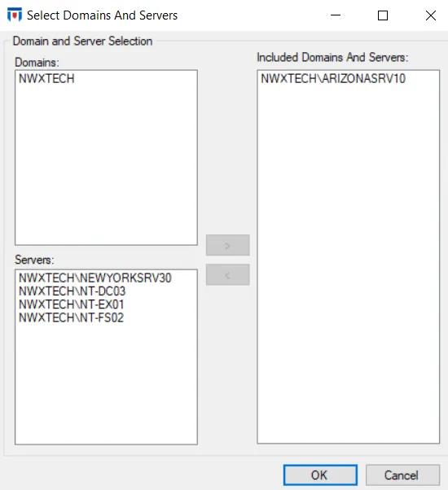Minimize the Select Domains And Servers window
This screenshot has width=448, height=490.
pyautogui.click(x=336, y=15)
